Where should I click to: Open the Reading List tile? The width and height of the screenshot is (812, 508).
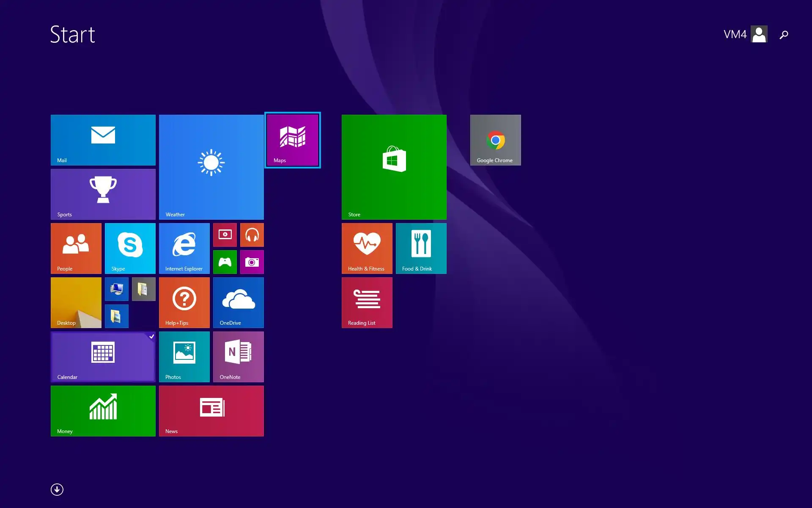pyautogui.click(x=367, y=302)
